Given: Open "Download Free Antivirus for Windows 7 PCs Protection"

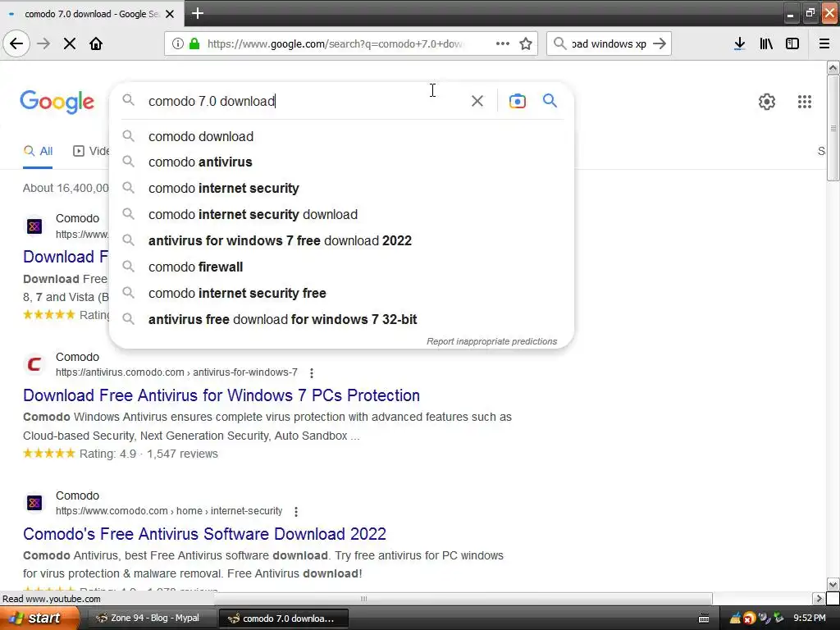Looking at the screenshot, I should [x=221, y=395].
